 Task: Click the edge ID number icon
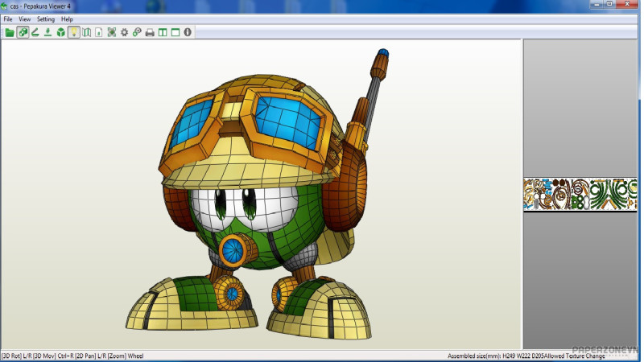48,32
